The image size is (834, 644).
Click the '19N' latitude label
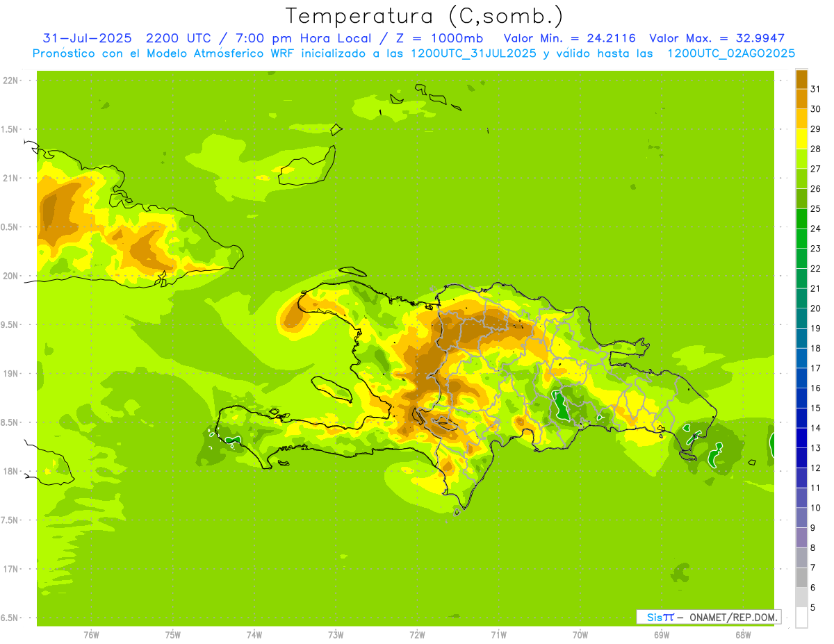click(9, 374)
